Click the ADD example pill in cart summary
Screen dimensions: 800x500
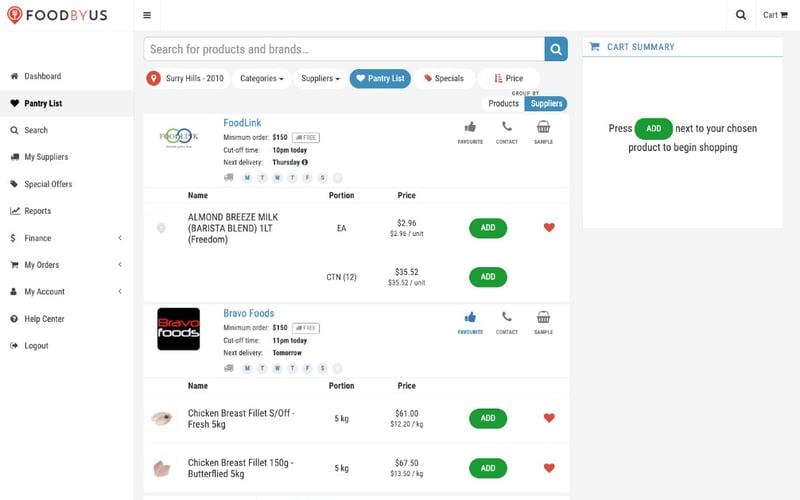[654, 129]
